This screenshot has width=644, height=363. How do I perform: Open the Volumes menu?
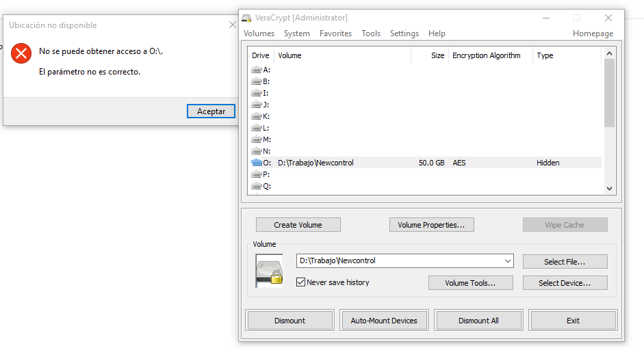[x=259, y=33]
